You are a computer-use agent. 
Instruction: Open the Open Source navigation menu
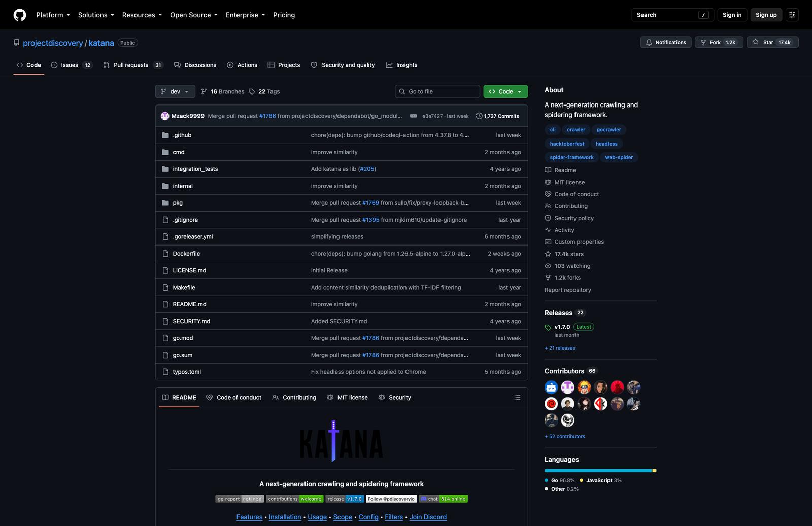coord(194,15)
